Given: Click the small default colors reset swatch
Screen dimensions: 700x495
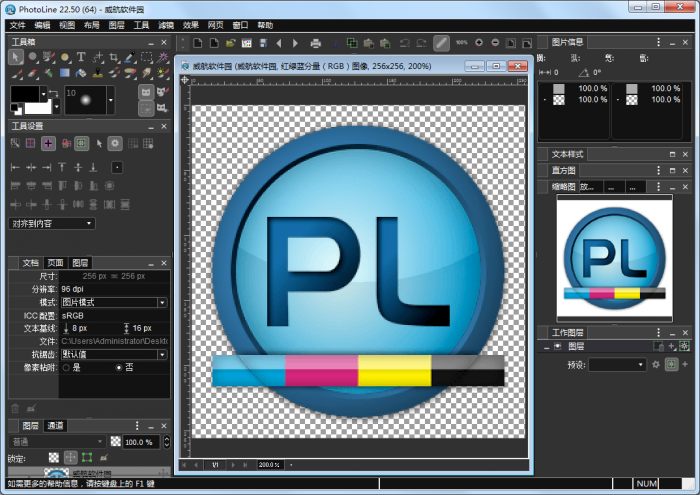Looking at the screenshot, I should [15, 108].
